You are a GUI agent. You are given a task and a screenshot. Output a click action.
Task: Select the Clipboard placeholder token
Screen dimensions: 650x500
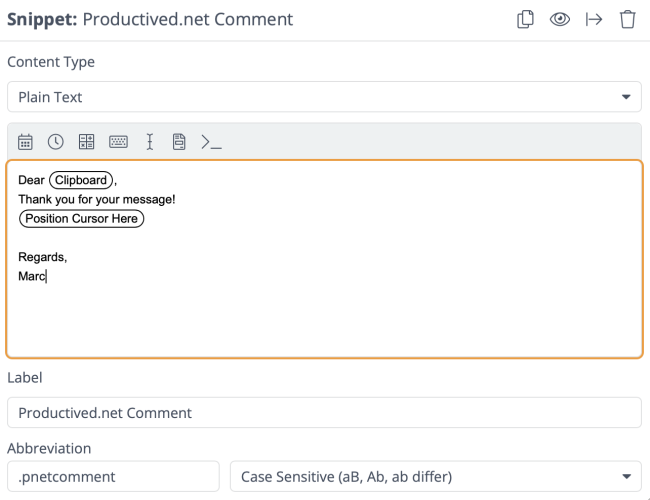(x=81, y=180)
